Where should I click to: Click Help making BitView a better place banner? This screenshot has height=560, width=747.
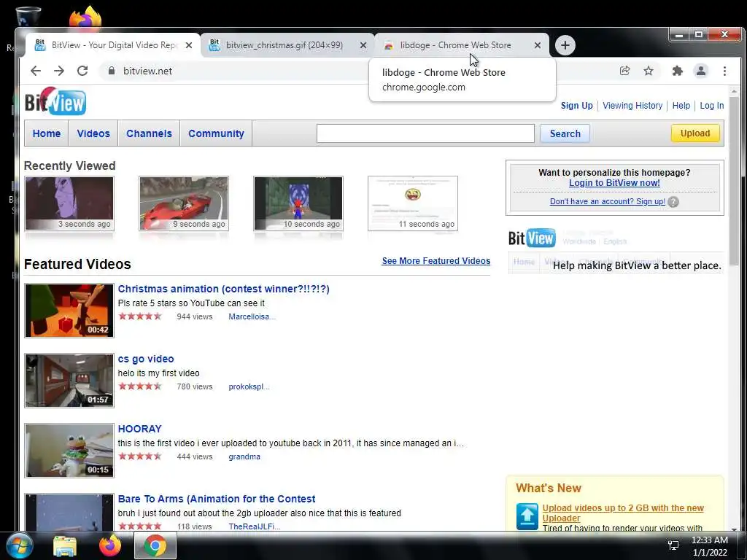click(x=616, y=251)
